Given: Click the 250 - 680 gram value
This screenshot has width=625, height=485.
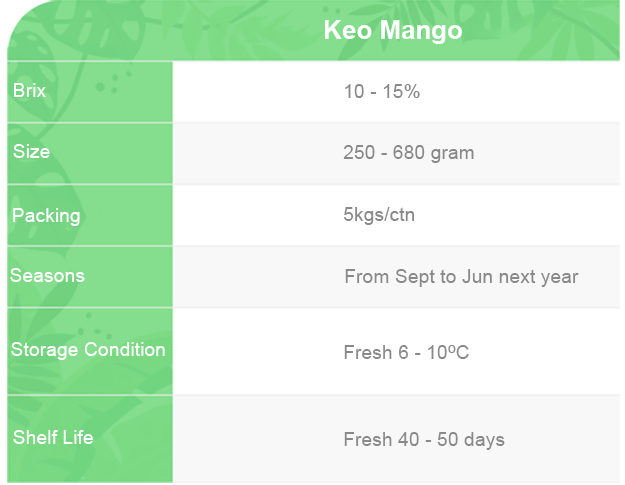Looking at the screenshot, I should (x=408, y=153).
